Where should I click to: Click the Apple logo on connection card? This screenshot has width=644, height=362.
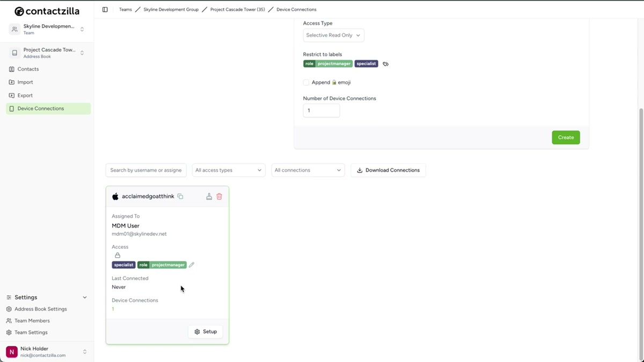[115, 196]
